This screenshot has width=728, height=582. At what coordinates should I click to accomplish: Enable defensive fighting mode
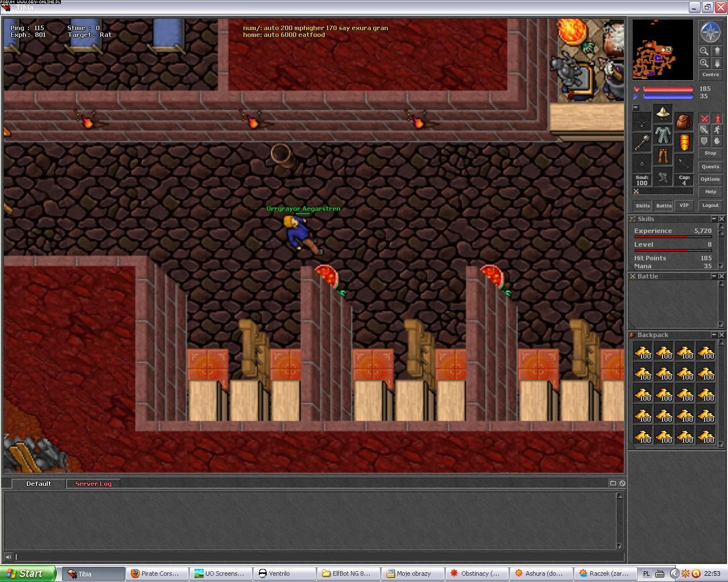click(x=704, y=140)
